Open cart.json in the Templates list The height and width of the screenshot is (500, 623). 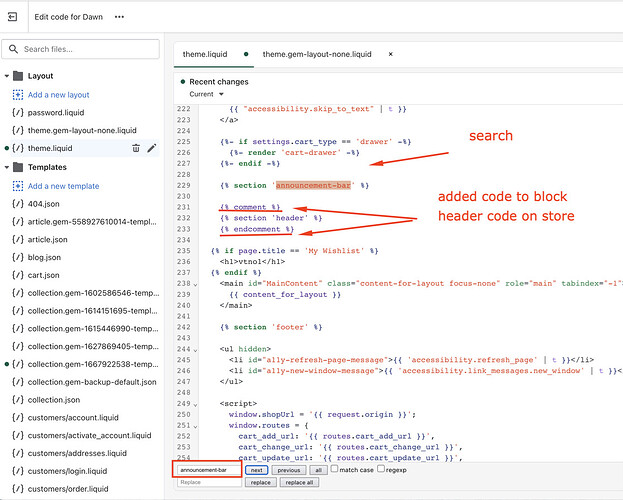(x=42, y=277)
